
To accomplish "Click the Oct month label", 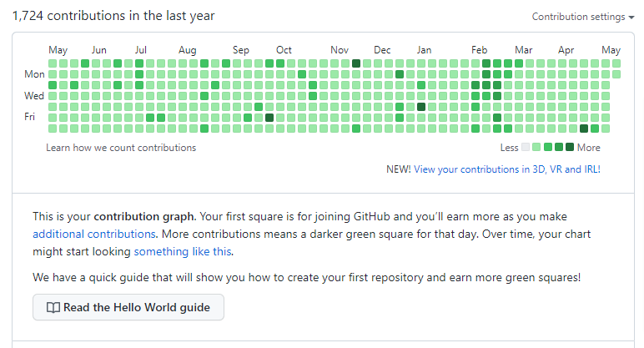I will click(x=284, y=50).
